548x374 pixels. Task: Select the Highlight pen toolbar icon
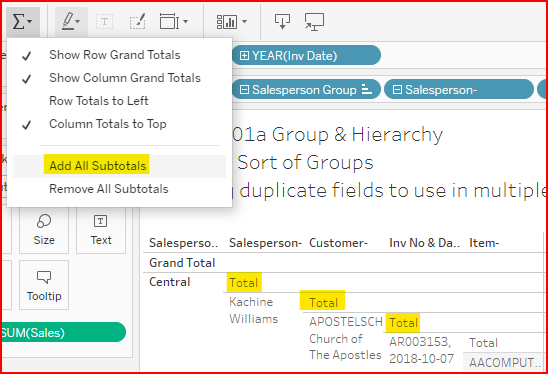(71, 22)
